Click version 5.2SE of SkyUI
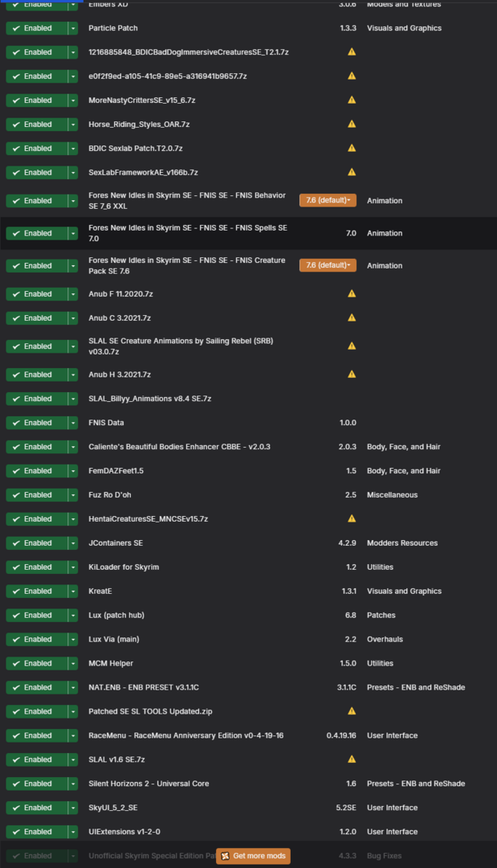The image size is (497, 868). click(346, 808)
